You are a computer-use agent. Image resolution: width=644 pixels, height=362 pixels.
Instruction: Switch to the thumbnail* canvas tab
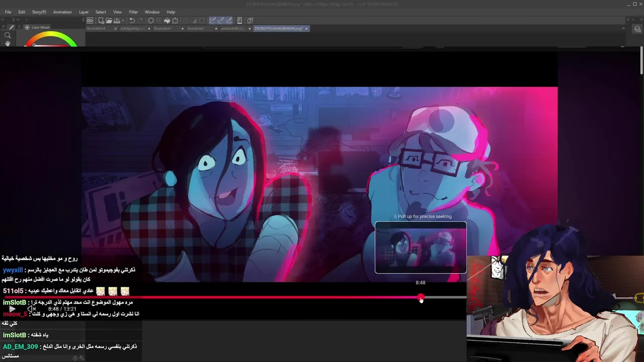click(196, 29)
